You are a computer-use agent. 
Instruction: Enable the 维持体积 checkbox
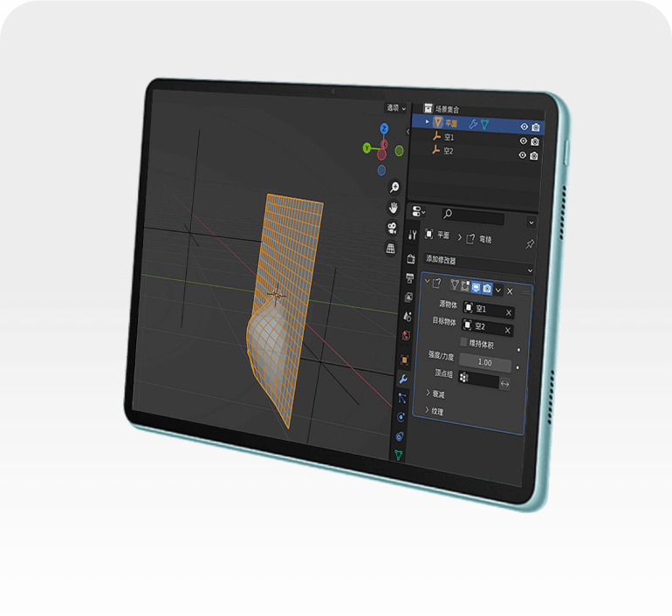click(463, 342)
